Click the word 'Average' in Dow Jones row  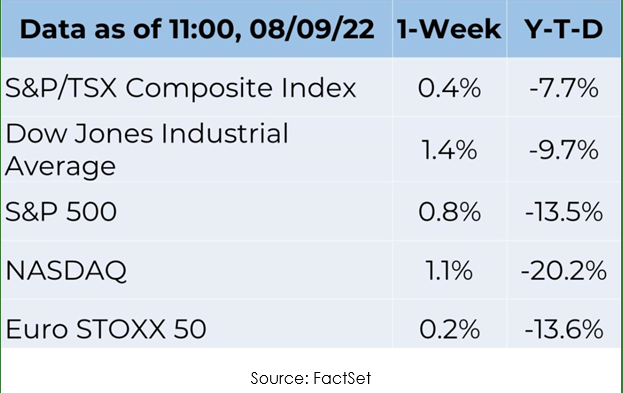coord(60,166)
